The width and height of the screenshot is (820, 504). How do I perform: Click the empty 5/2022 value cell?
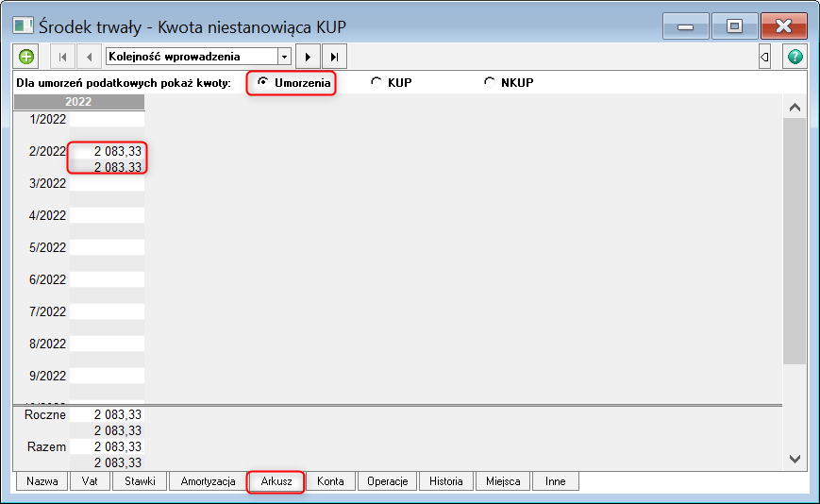click(x=108, y=247)
